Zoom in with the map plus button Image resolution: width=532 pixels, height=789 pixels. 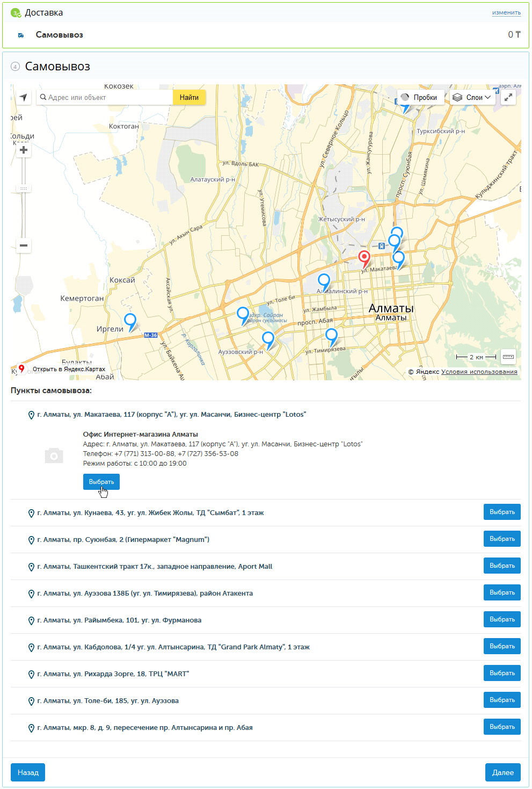pos(24,150)
